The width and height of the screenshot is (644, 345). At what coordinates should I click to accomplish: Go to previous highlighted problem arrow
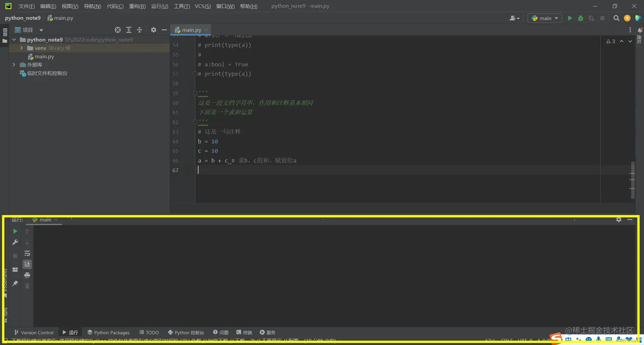point(621,41)
